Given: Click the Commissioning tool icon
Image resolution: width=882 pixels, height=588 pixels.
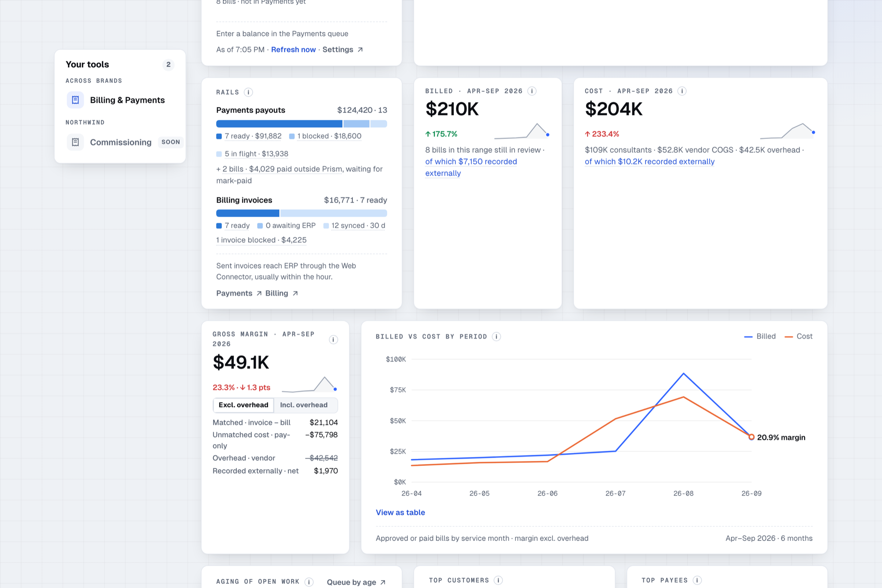Looking at the screenshot, I should [x=75, y=142].
